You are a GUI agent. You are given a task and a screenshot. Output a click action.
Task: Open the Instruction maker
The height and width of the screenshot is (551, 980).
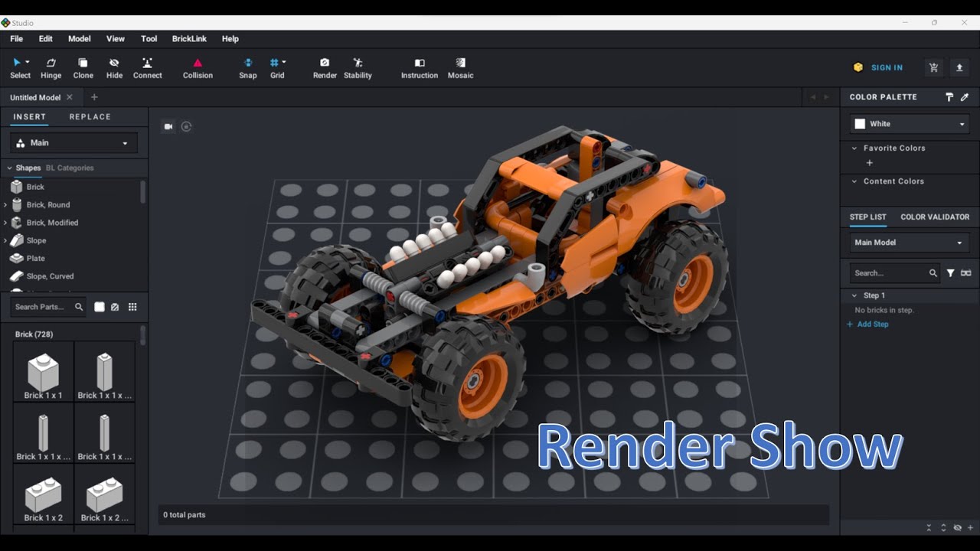tap(420, 68)
